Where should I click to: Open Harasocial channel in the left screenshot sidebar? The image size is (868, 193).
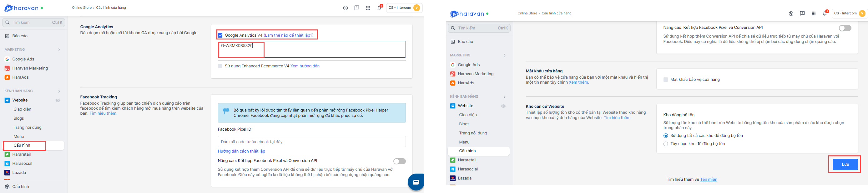click(x=22, y=163)
